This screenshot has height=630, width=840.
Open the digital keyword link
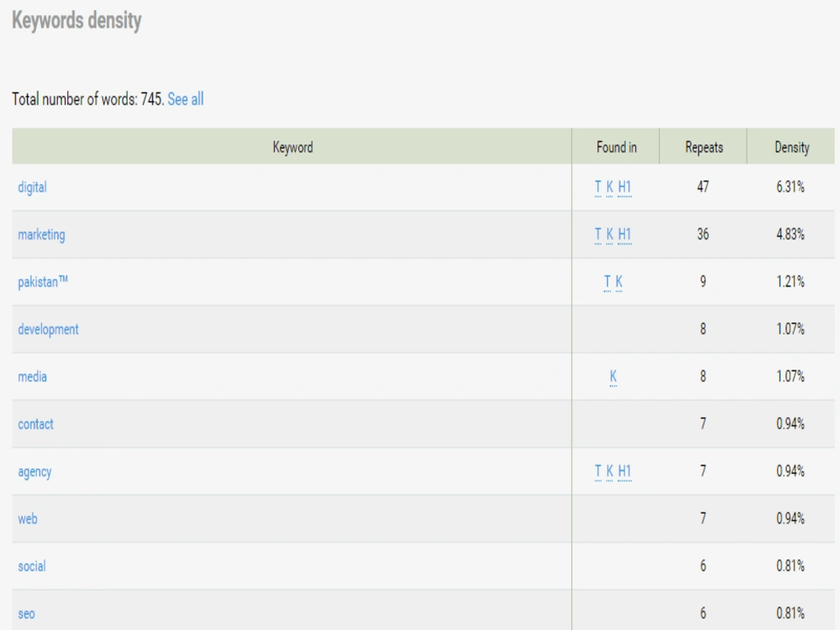tap(32, 187)
